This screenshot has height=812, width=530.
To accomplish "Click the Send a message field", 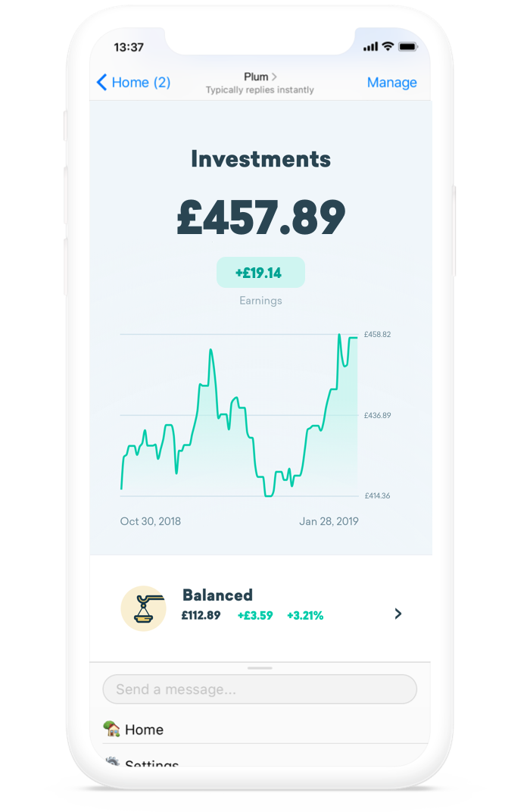I will 260,689.
